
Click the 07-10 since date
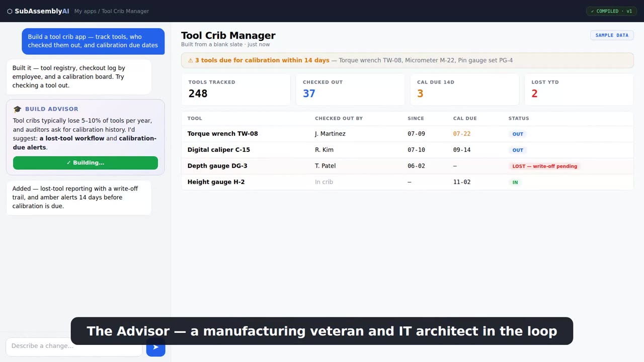(416, 150)
